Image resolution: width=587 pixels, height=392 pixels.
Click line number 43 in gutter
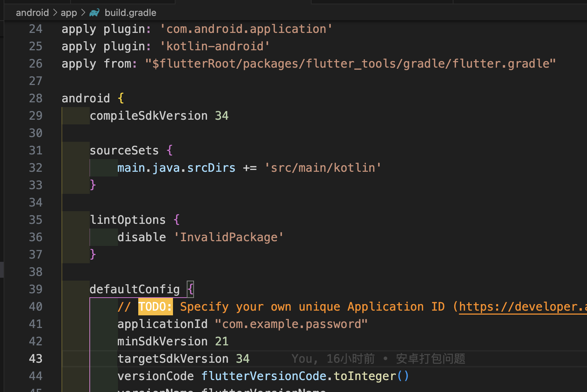35,359
